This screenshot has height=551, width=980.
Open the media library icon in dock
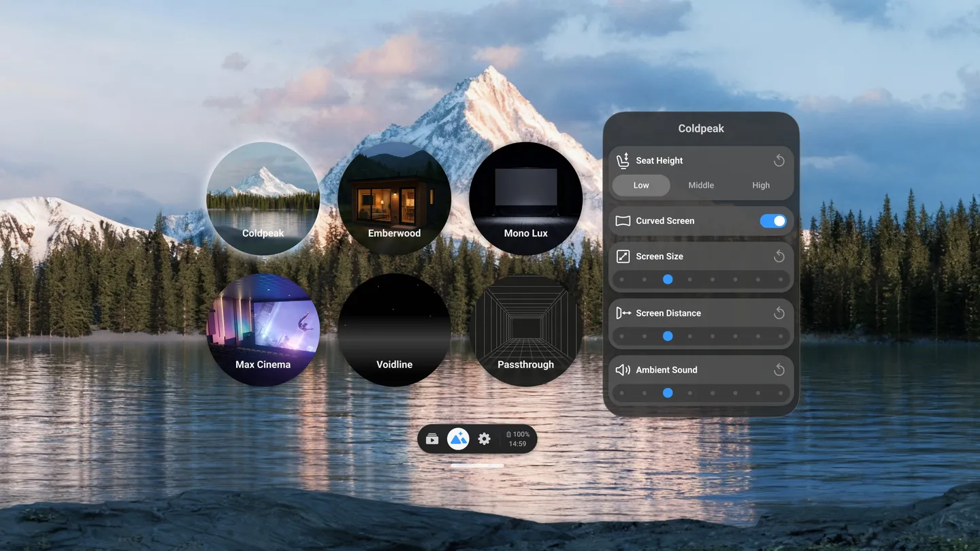click(x=432, y=439)
